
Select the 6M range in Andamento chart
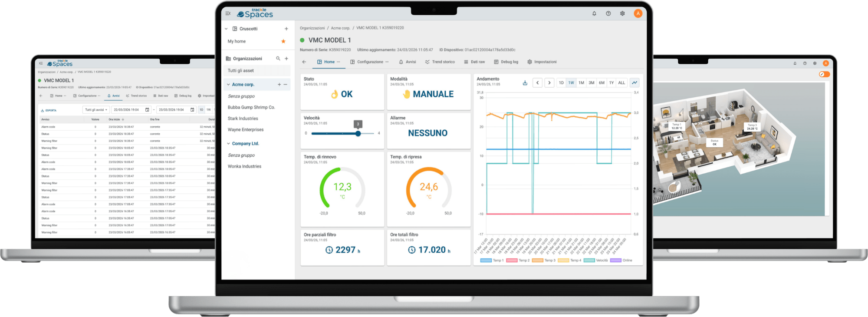[602, 83]
